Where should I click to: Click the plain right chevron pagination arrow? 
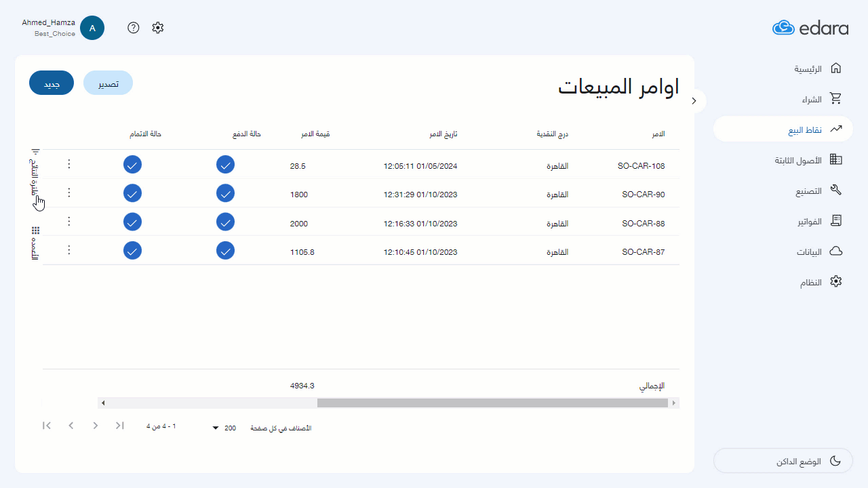[x=96, y=426]
